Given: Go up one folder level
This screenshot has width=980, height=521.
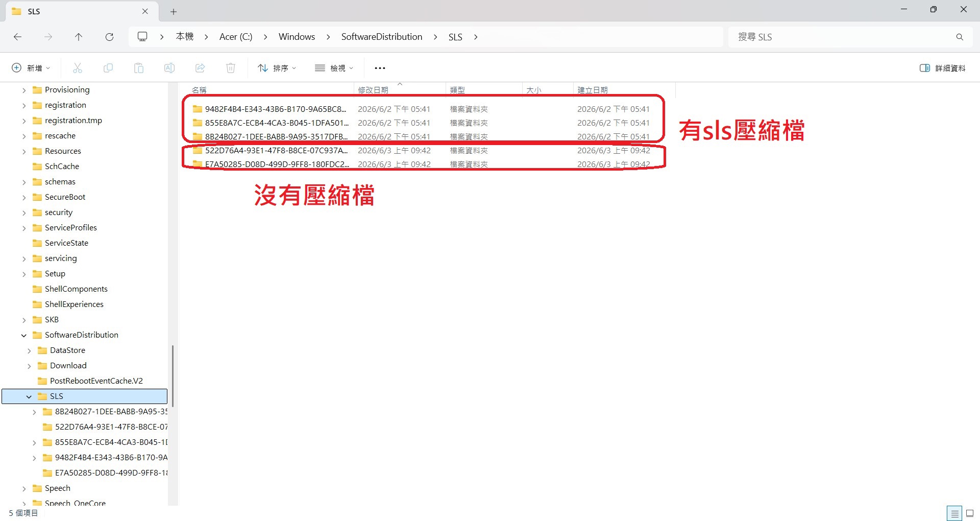Looking at the screenshot, I should click(x=79, y=37).
